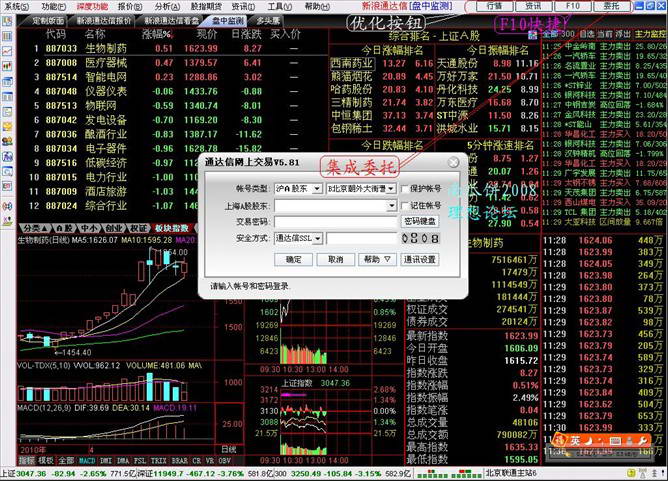Image resolution: width=668 pixels, height=481 pixels.
Task: Click the yellow envelope icon in left sidebar
Action: tap(7, 127)
